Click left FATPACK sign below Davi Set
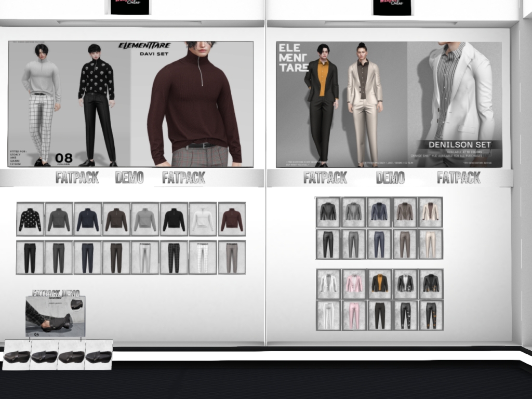Viewport: 532px width, 399px height. tap(77, 178)
